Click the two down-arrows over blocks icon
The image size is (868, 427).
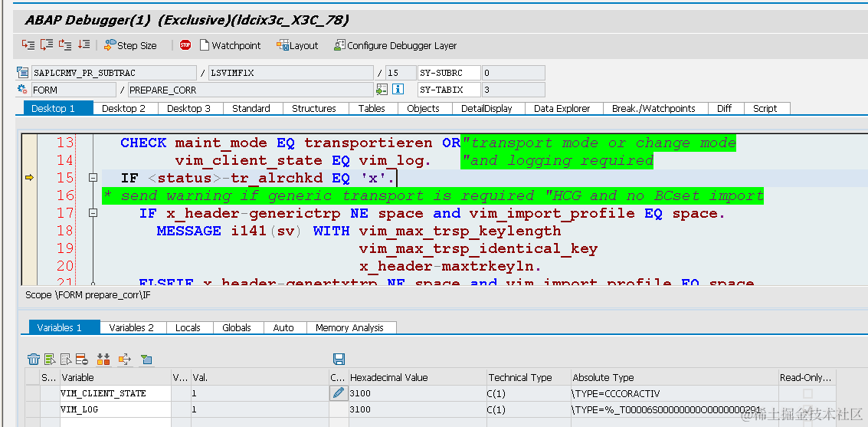coord(103,360)
